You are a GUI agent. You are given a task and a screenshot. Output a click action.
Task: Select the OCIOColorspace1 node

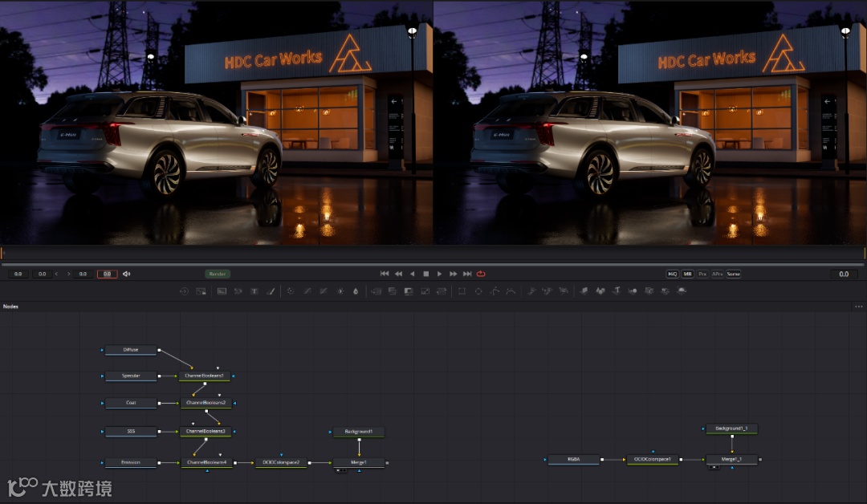coord(653,459)
